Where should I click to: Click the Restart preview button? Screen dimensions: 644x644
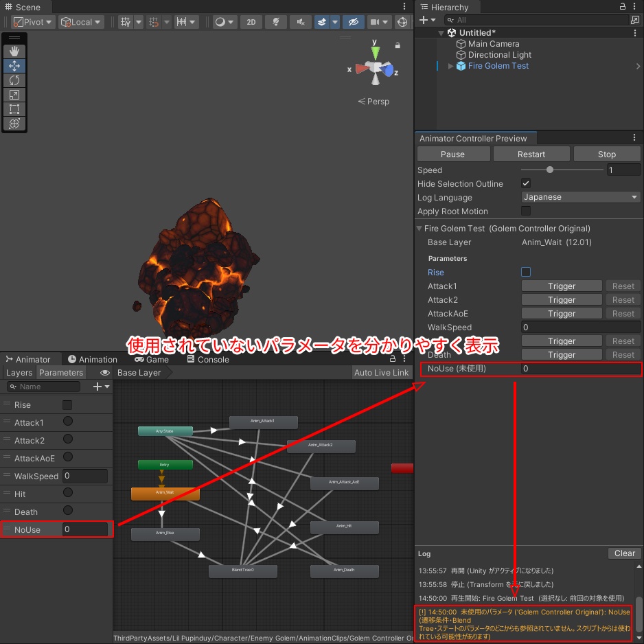(x=531, y=154)
